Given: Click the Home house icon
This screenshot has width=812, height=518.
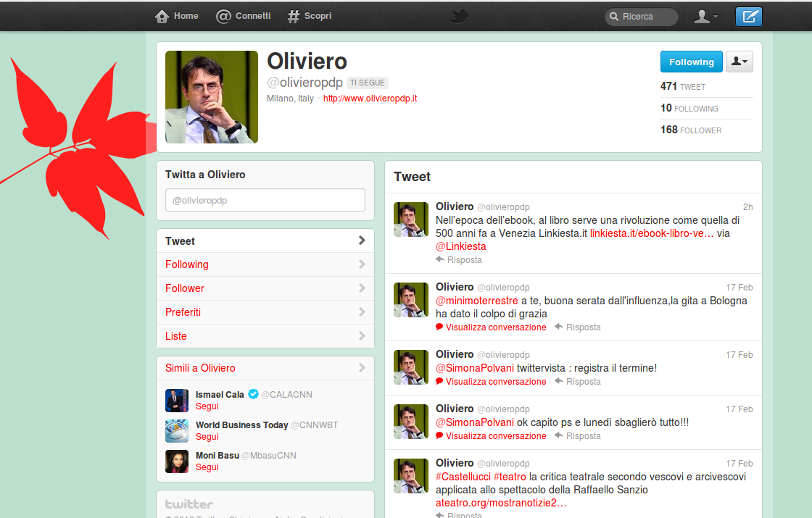Looking at the screenshot, I should coord(162,16).
